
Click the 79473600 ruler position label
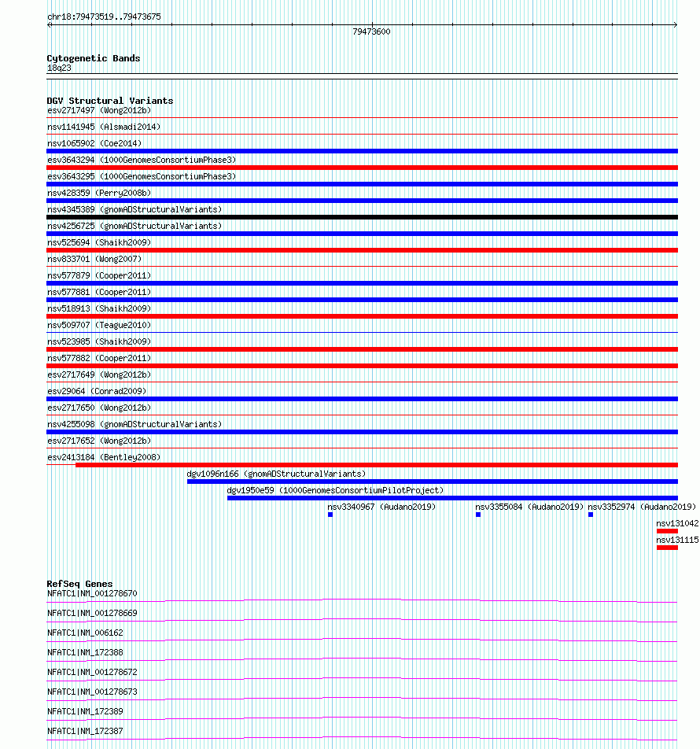(x=371, y=31)
